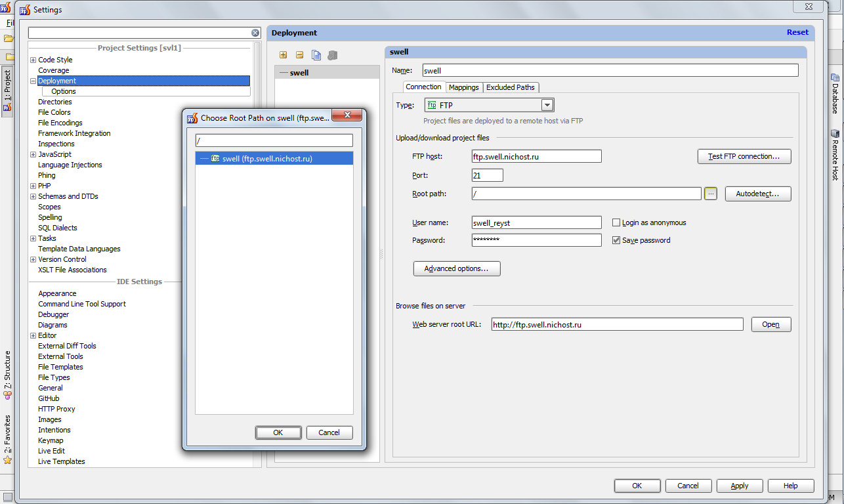The image size is (844, 504).
Task: Focus the settings search box
Action: pyautogui.click(x=139, y=33)
